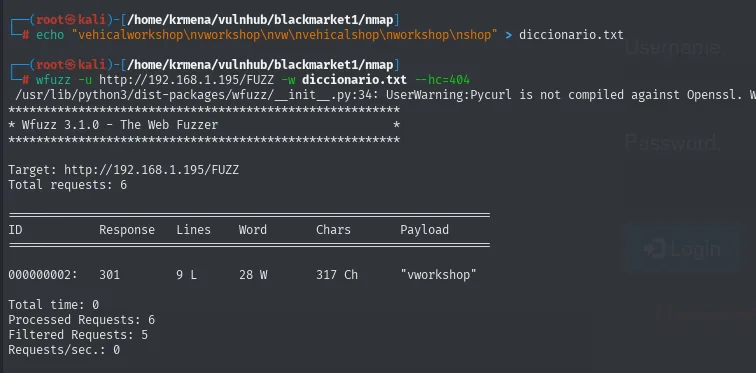This screenshot has width=756, height=373.
Task: Click result ID '000000002:'
Action: pos(43,275)
